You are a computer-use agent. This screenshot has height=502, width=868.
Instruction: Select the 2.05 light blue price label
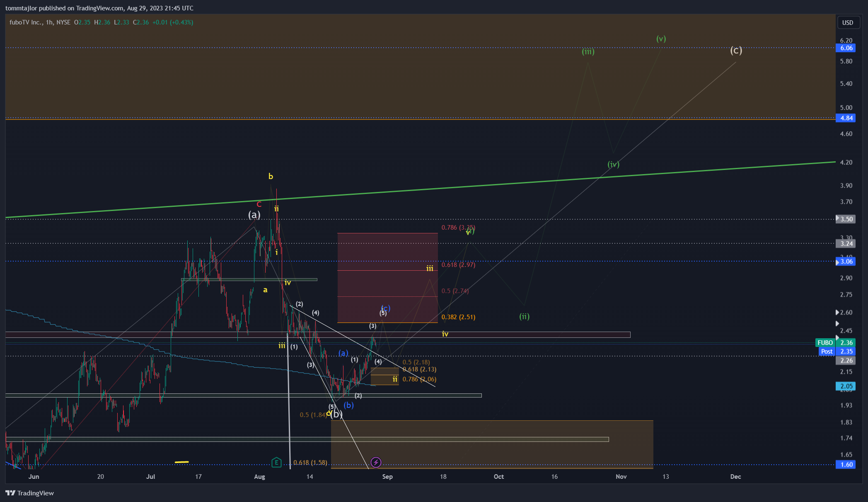coord(846,386)
